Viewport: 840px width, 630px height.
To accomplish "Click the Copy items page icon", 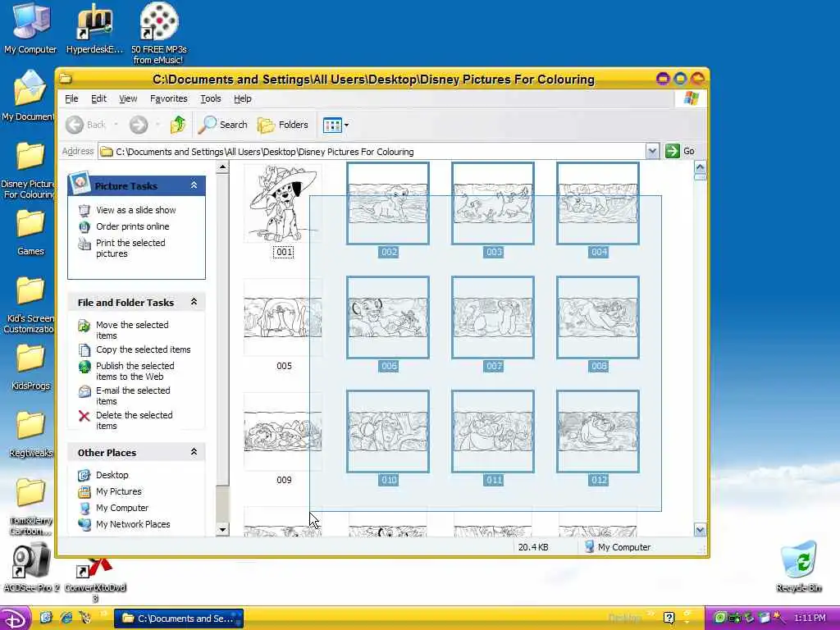I will 84,349.
